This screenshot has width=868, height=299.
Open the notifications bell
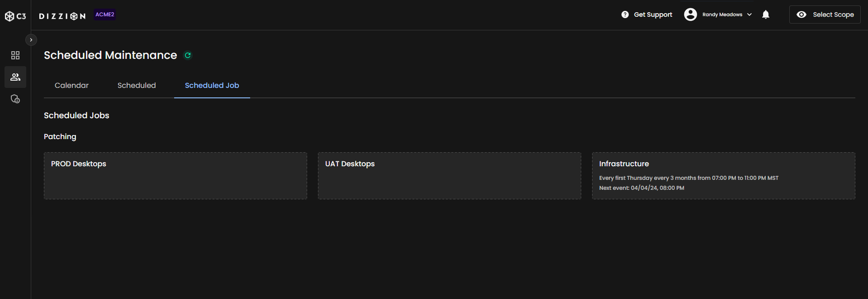point(766,14)
